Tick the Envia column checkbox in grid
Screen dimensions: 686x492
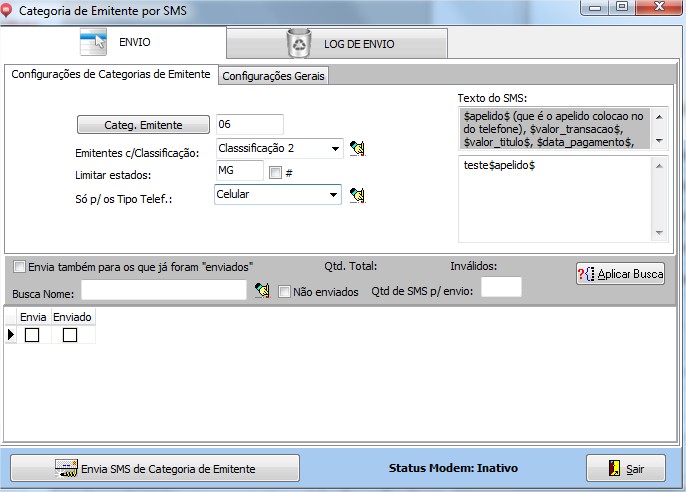click(32, 336)
